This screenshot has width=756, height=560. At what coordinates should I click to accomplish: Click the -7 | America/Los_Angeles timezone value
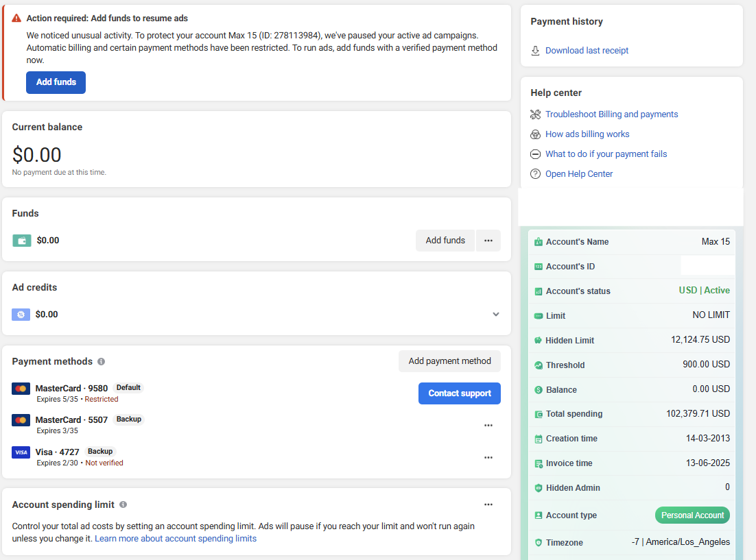681,542
